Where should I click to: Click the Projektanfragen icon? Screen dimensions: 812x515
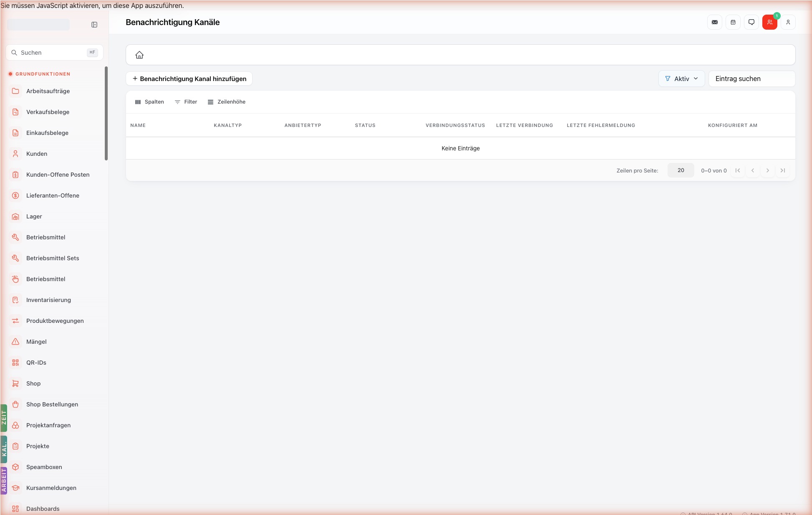tap(15, 425)
